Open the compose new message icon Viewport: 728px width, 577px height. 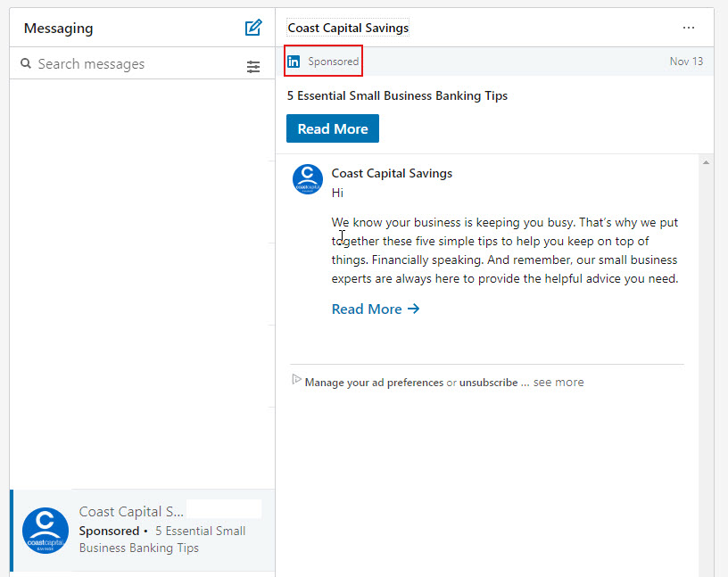pos(253,28)
